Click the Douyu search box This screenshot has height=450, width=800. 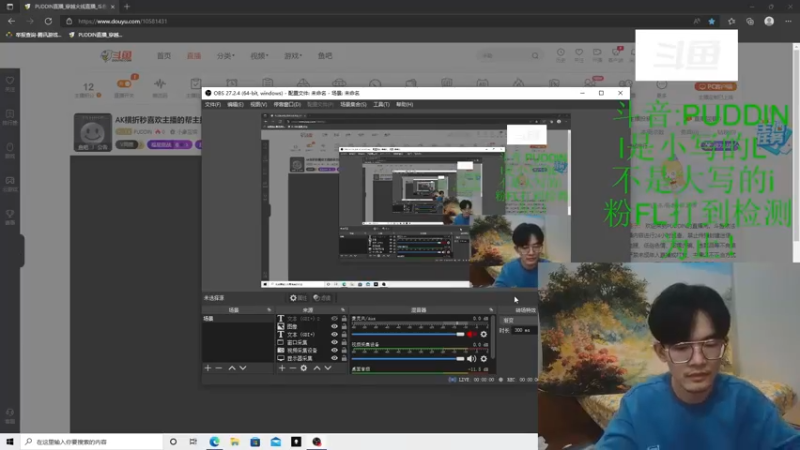(508, 56)
